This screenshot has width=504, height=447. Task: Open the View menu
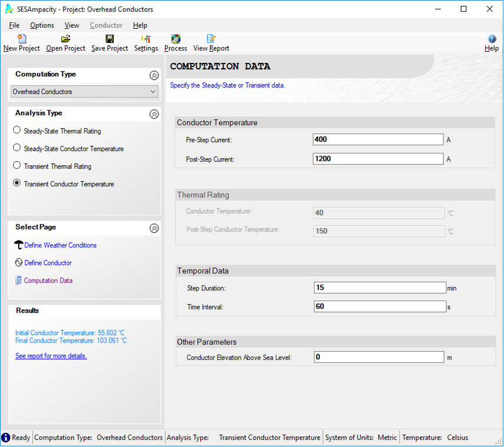pyautogui.click(x=72, y=25)
